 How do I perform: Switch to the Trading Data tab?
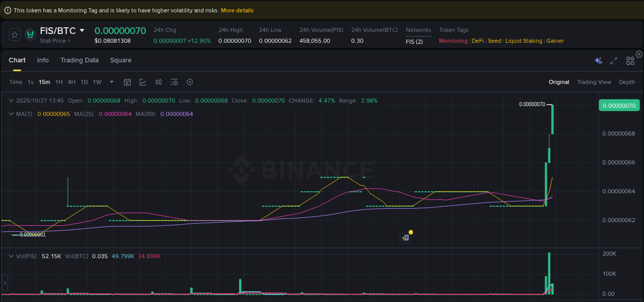coord(79,60)
